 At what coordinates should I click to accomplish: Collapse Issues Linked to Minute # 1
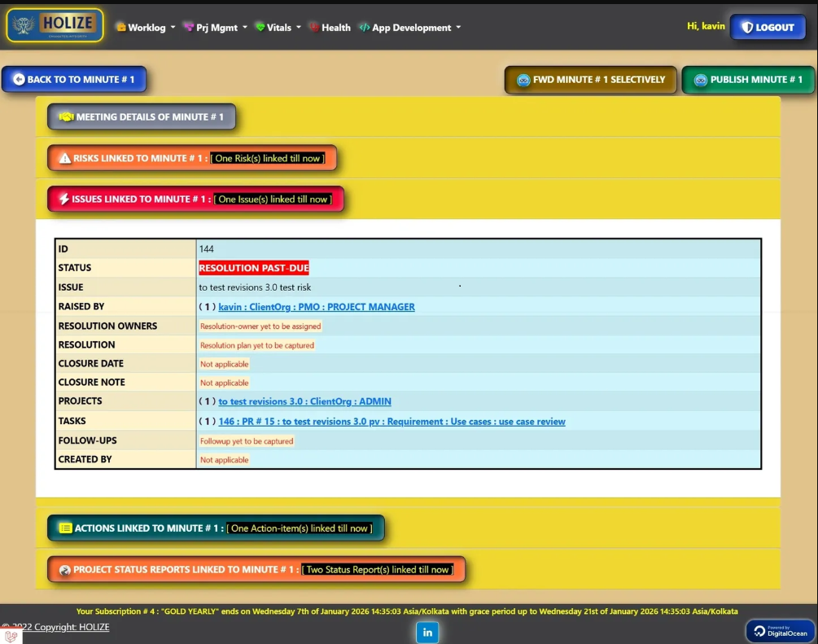(195, 199)
